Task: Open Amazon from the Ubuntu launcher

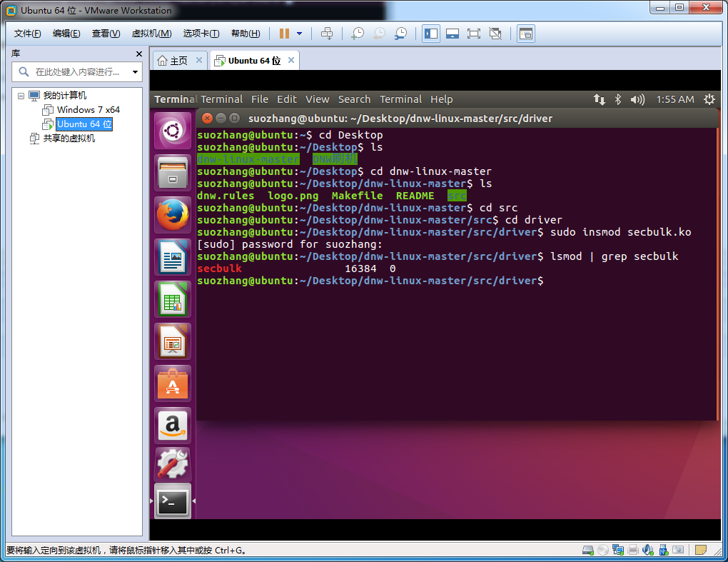Action: coord(173,426)
